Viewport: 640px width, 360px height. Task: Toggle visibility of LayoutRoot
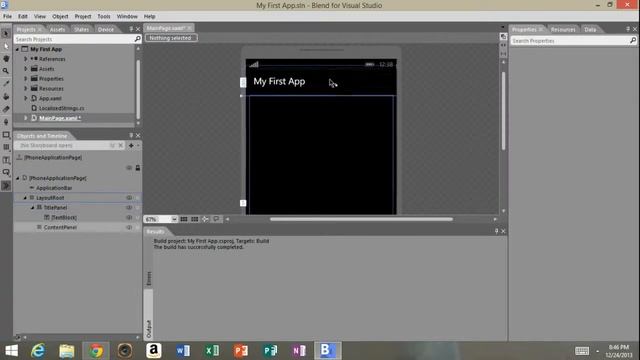pyautogui.click(x=129, y=198)
